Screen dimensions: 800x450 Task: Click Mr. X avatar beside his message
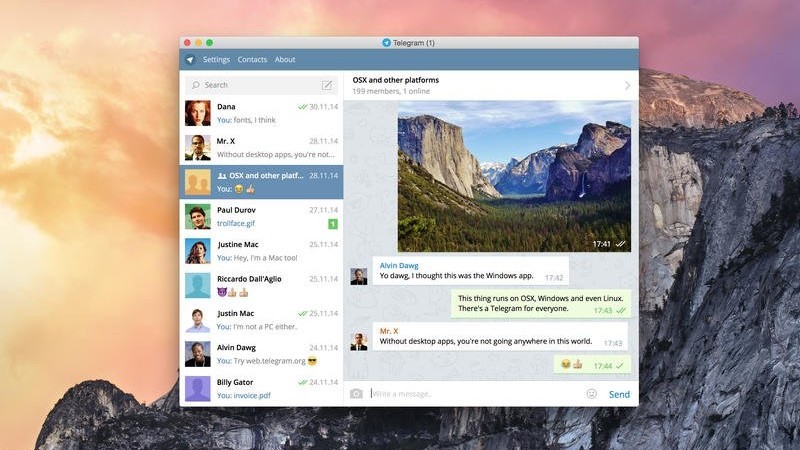359,342
